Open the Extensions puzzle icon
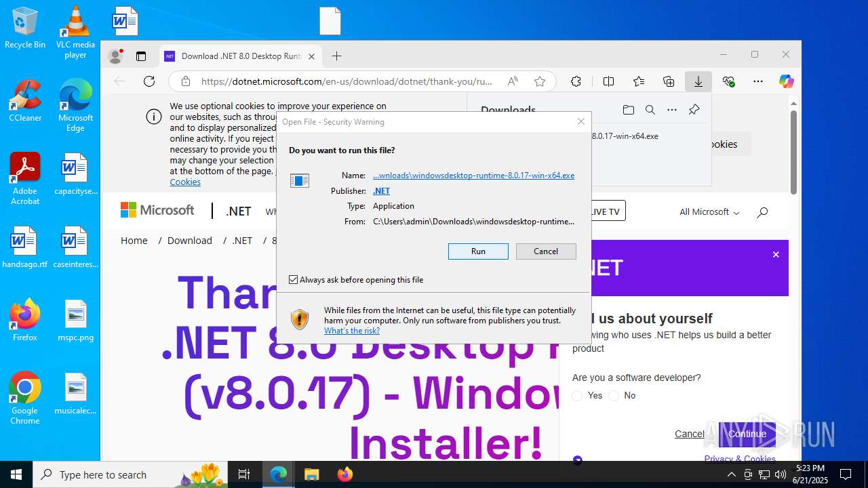The width and height of the screenshot is (868, 488). 576,81
